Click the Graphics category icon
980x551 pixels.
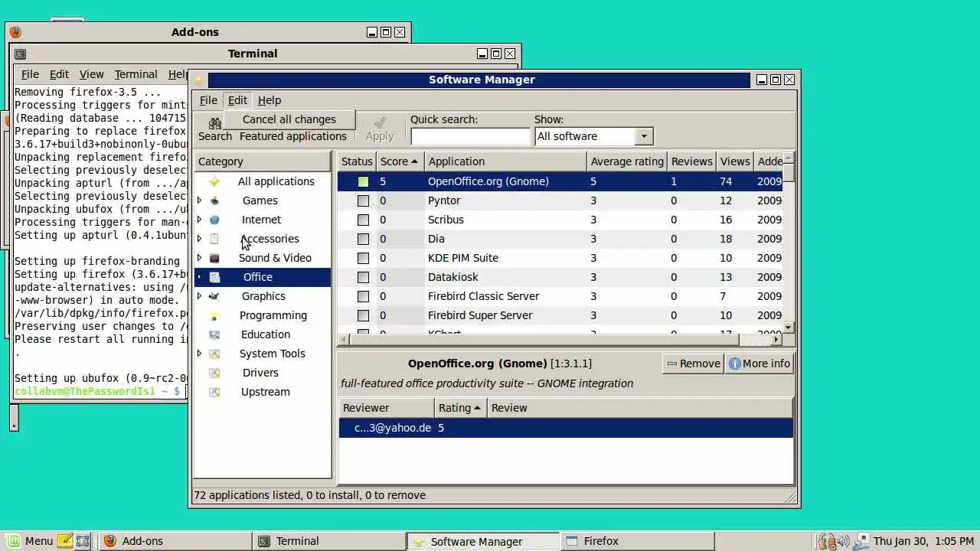(x=214, y=296)
